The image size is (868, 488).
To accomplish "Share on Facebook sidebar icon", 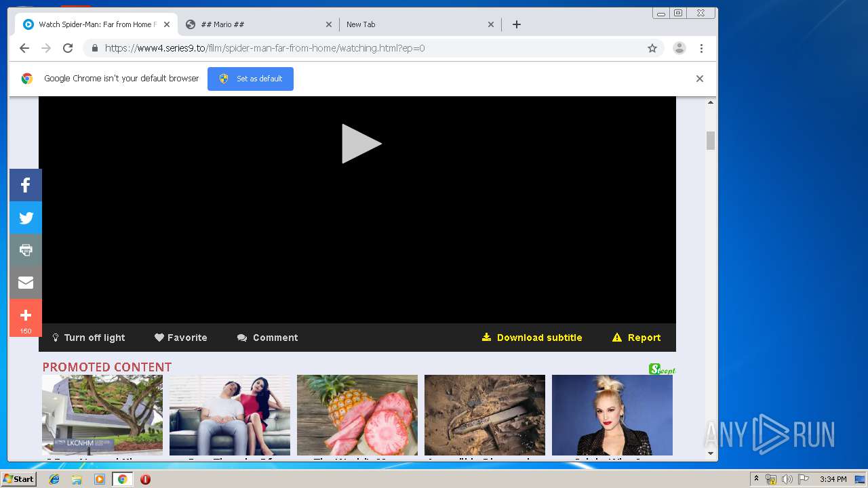I will (x=26, y=185).
